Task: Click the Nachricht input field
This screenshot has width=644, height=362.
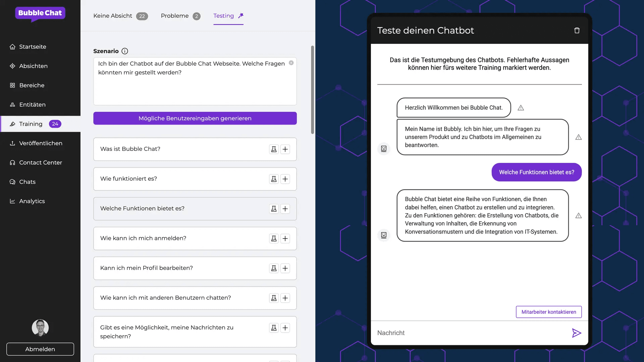Action: tap(470, 333)
